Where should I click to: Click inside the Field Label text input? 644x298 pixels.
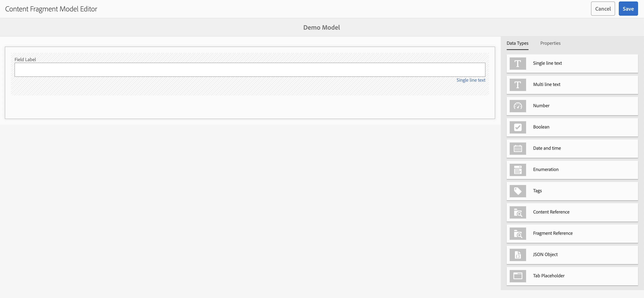(x=249, y=70)
